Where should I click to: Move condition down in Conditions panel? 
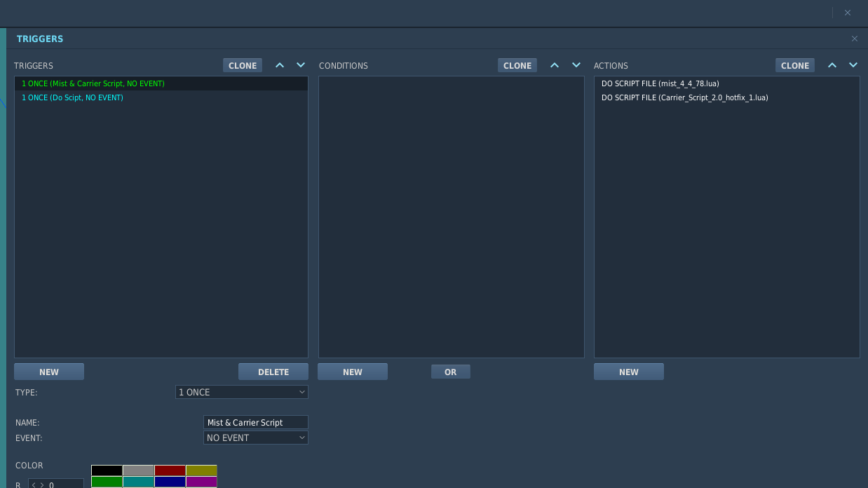576,65
